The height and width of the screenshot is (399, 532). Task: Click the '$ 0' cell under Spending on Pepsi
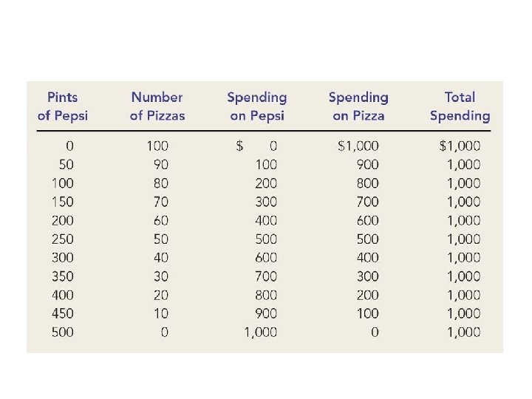click(256, 146)
